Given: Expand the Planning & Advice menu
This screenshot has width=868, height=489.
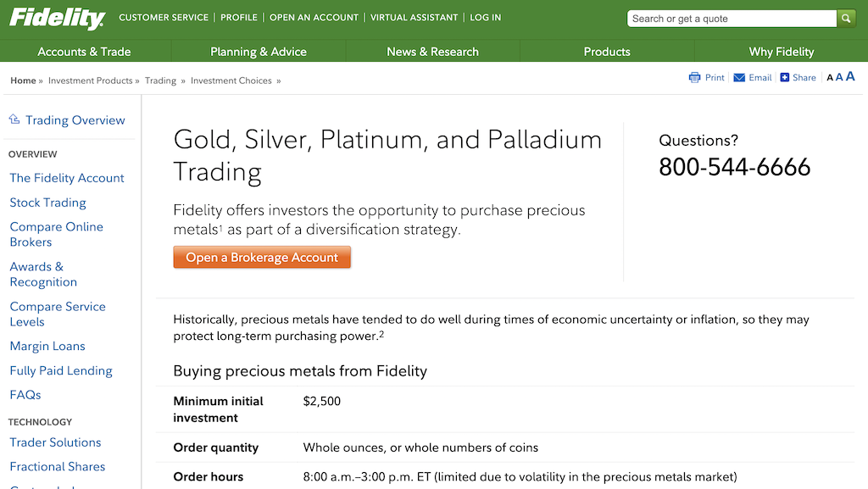Looking at the screenshot, I should pyautogui.click(x=258, y=52).
